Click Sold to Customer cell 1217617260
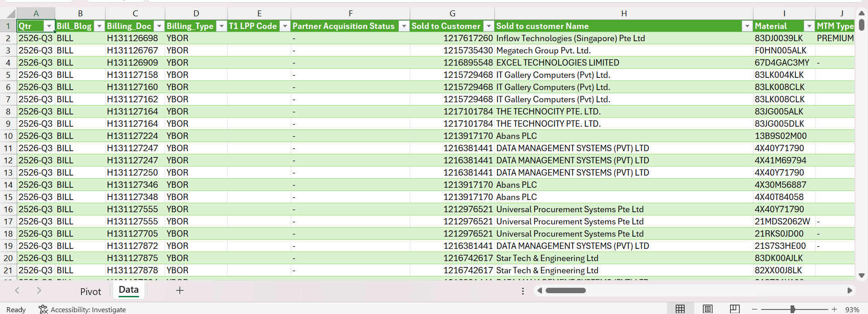This screenshot has width=868, height=314. click(x=452, y=38)
